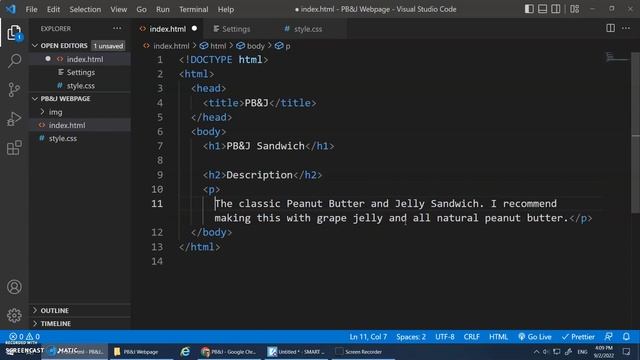This screenshot has width=640, height=360.
Task: Open the Manage gear icon
Action: tap(14, 316)
